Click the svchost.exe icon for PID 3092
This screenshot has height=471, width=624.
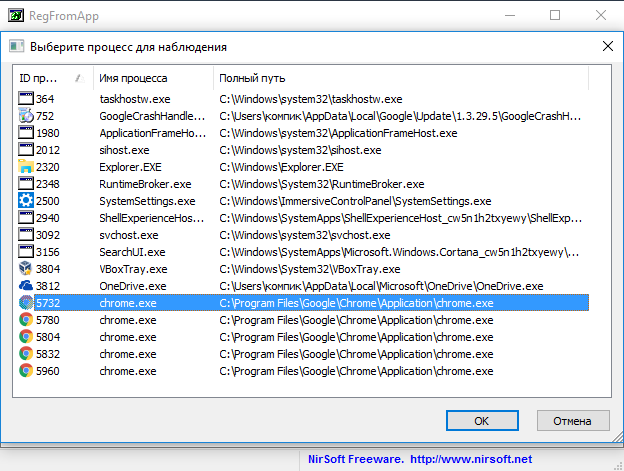click(x=26, y=235)
